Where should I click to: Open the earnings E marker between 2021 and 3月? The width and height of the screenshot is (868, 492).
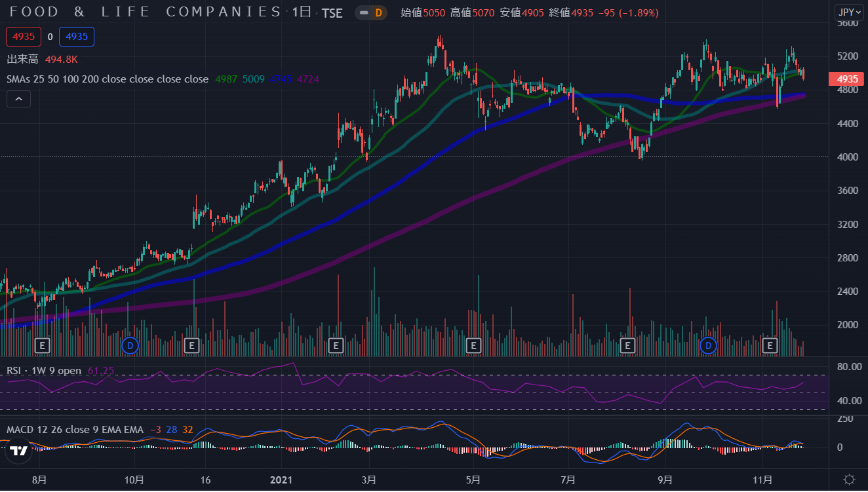click(x=336, y=345)
